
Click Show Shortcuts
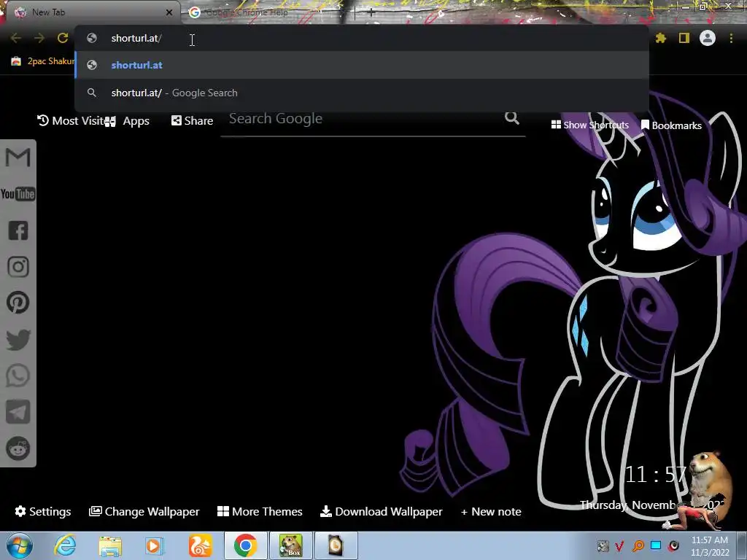click(589, 125)
